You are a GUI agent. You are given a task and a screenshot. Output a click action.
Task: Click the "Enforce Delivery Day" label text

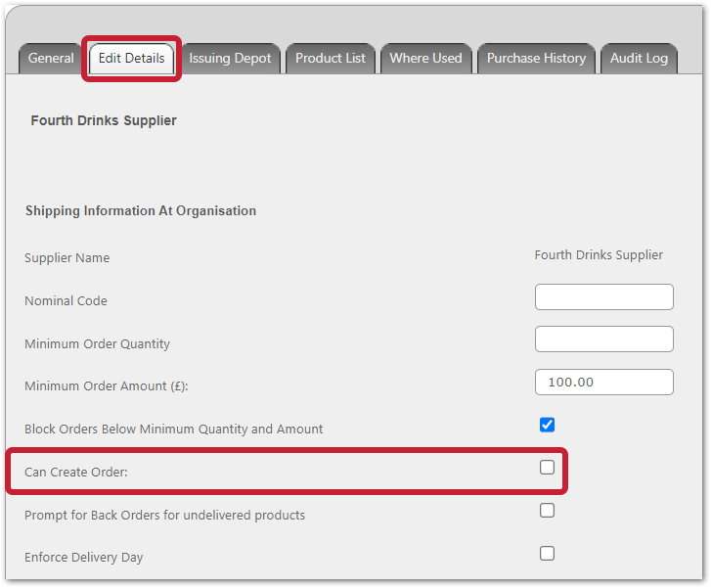84,558
